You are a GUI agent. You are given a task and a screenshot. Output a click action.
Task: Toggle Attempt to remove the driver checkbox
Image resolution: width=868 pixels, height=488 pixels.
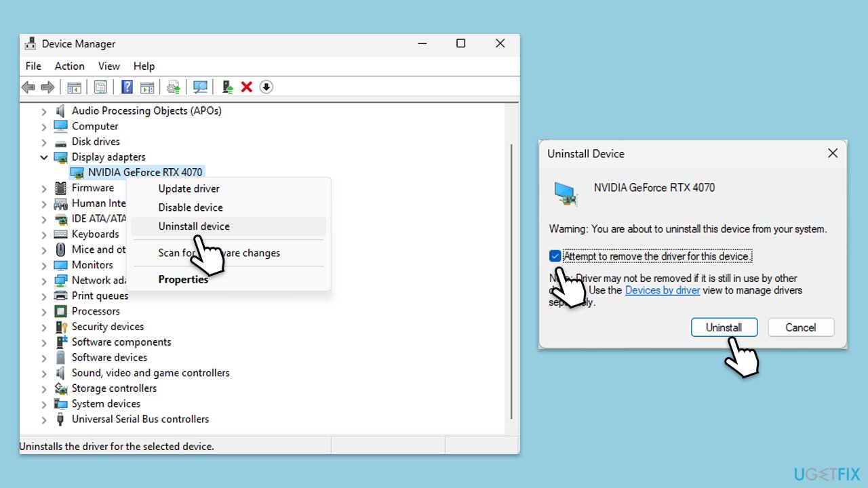click(555, 256)
